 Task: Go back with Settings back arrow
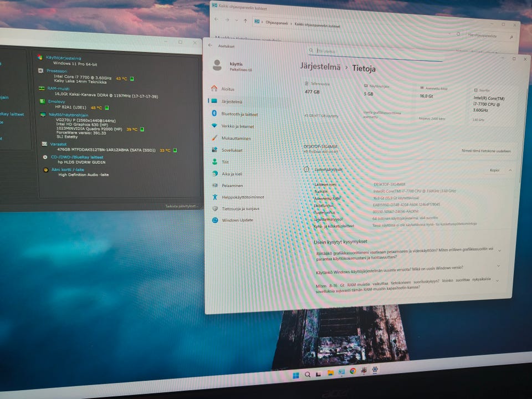pyautogui.click(x=211, y=45)
